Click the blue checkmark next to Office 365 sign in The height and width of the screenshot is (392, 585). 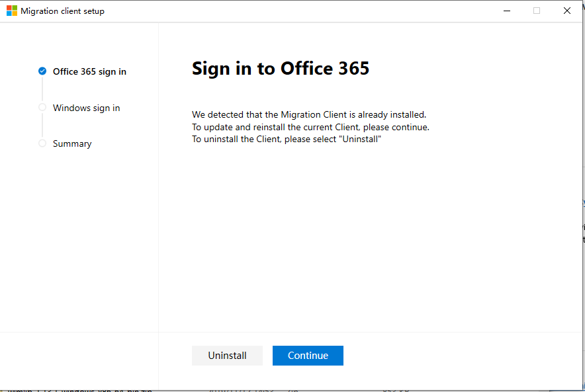(x=42, y=71)
